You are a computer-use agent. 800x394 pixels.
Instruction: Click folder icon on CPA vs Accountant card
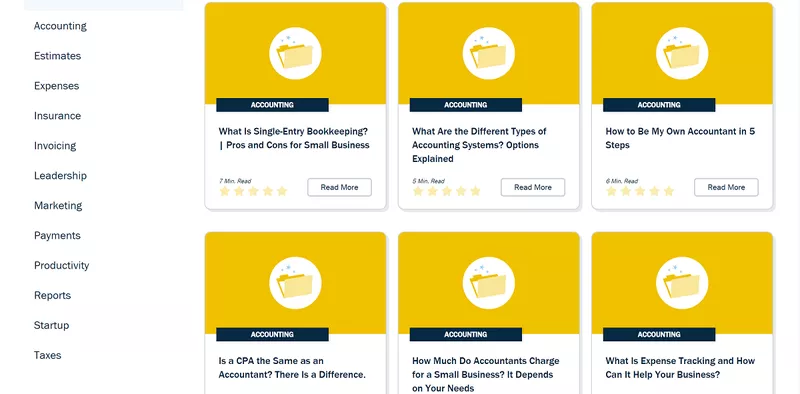pyautogui.click(x=295, y=283)
